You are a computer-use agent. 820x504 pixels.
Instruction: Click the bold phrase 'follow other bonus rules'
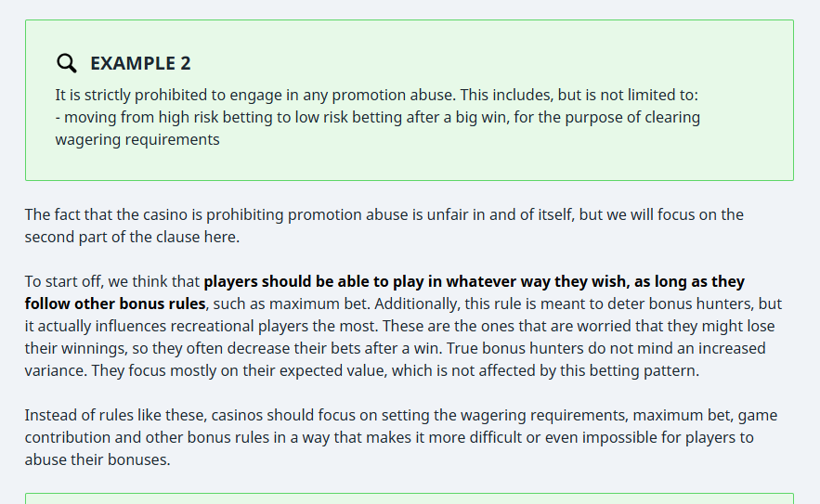pyautogui.click(x=114, y=304)
